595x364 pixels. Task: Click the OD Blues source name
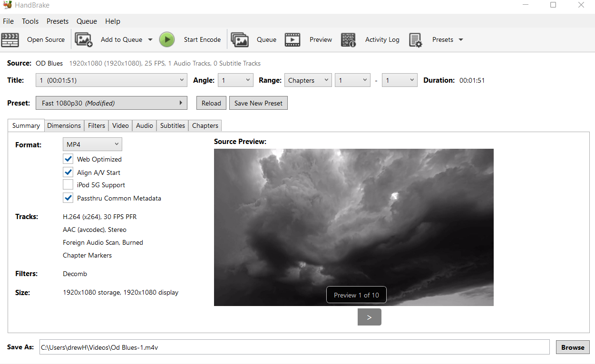[x=49, y=63]
